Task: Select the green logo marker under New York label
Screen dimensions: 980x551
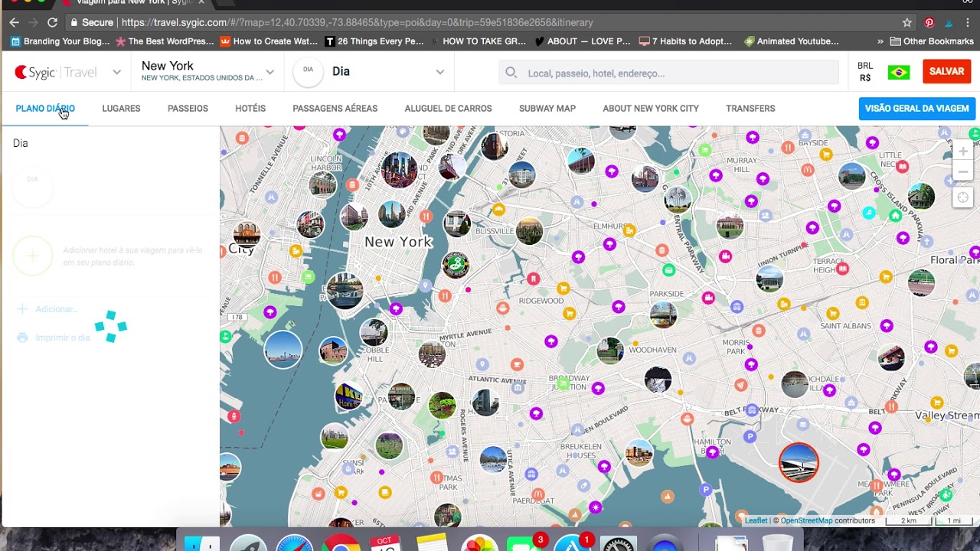Action: (x=456, y=265)
